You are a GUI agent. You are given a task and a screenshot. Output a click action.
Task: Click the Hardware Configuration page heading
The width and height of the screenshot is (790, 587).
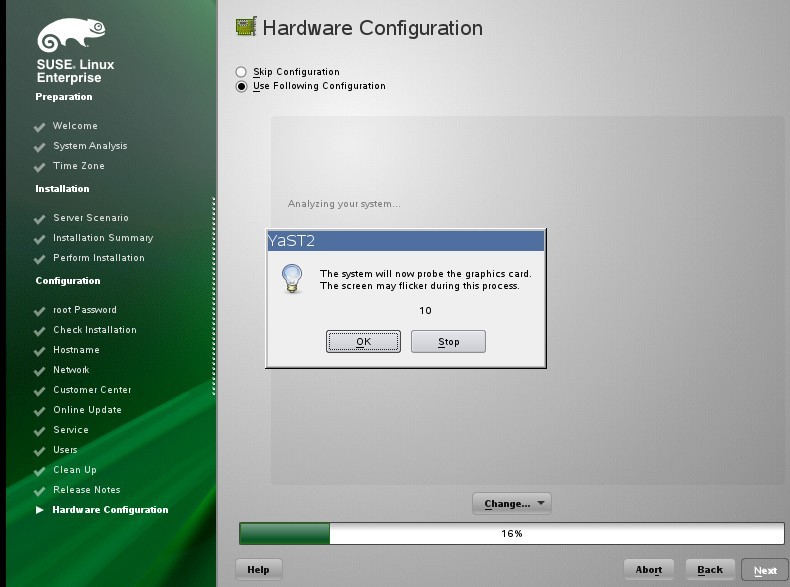click(373, 28)
